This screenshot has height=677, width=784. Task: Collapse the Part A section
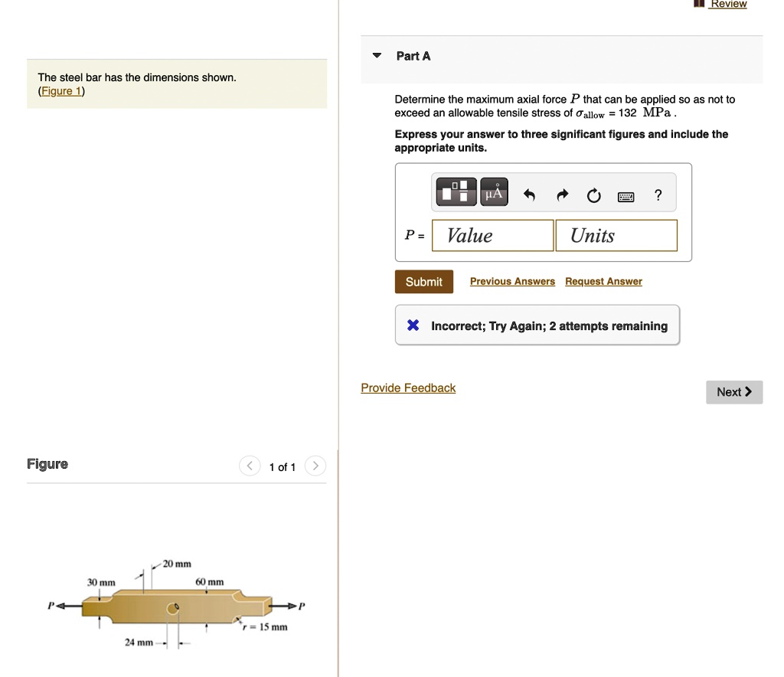[x=376, y=55]
